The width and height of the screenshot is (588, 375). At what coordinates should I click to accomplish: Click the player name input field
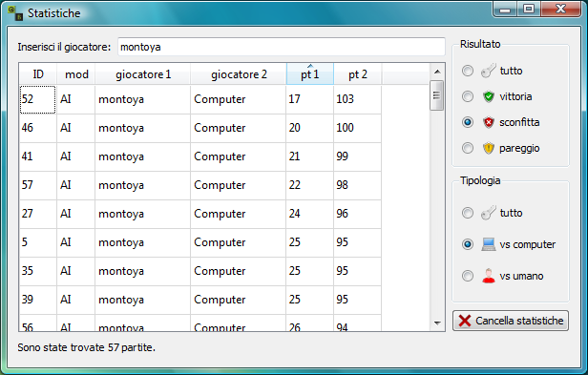coord(282,47)
